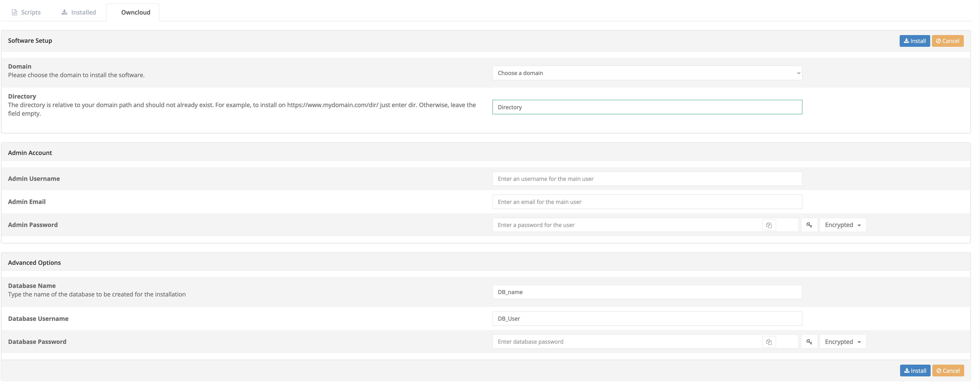Image resolution: width=980 pixels, height=389 pixels.
Task: Click the Scripts tab file icon
Action: click(15, 13)
